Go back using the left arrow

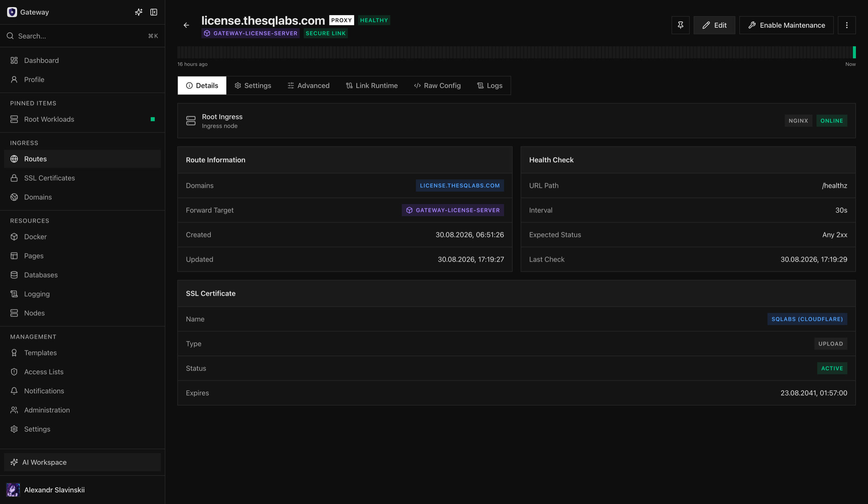pos(186,25)
